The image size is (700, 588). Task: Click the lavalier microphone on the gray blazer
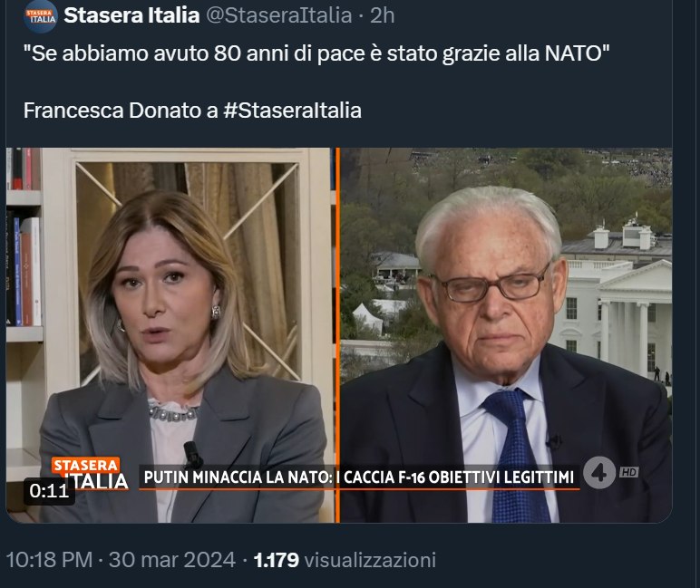[193, 454]
